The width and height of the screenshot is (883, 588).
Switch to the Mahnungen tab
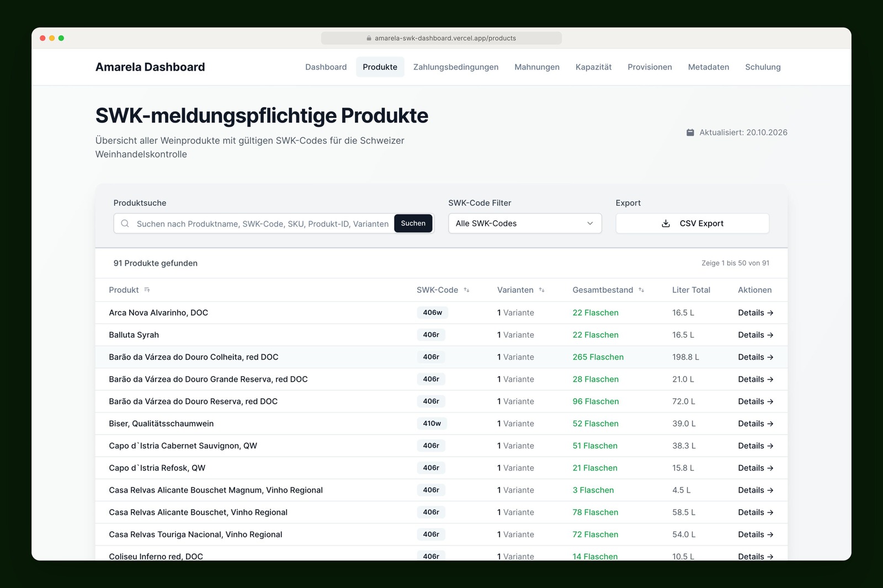[x=537, y=67]
